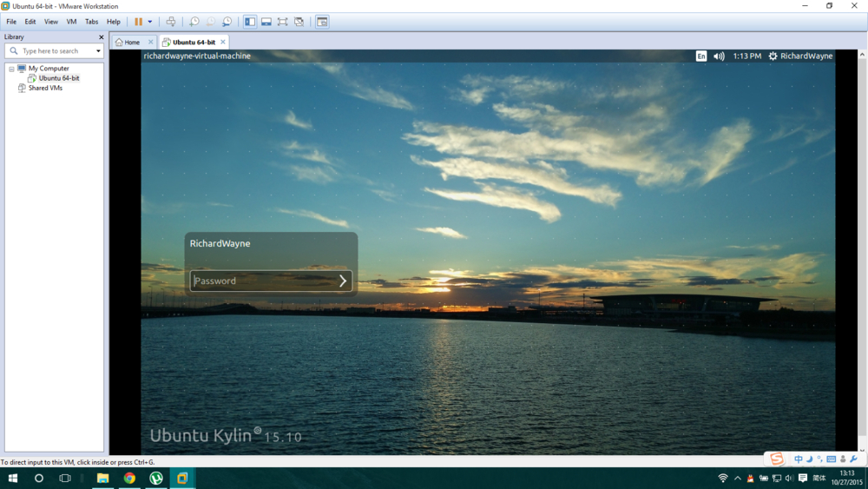
Task: Select My Computer in the library
Action: [49, 69]
